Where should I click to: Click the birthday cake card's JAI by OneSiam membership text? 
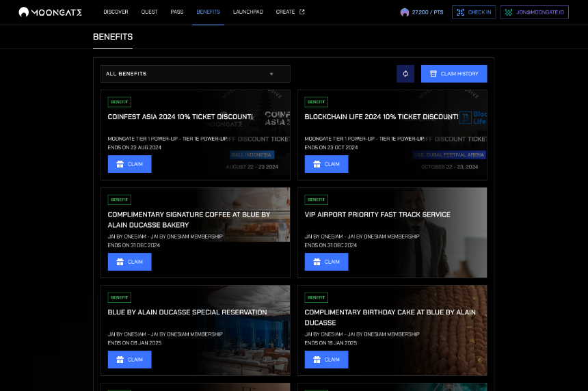click(362, 334)
